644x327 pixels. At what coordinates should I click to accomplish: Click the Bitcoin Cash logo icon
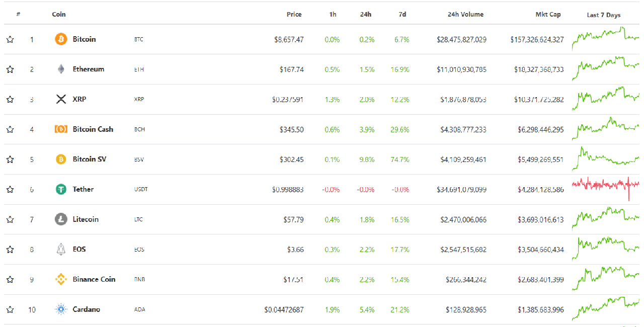(61, 129)
